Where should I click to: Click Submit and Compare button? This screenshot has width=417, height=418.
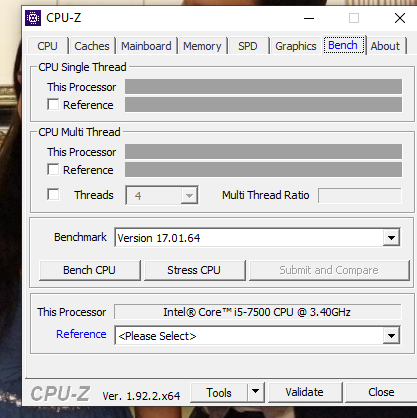click(x=329, y=270)
